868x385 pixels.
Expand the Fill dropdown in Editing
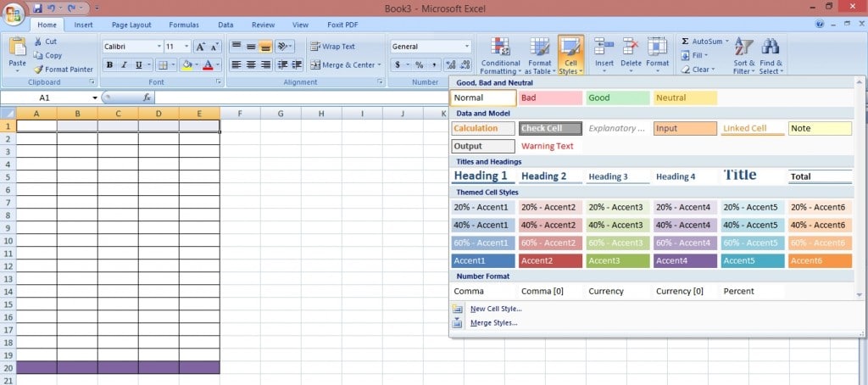coord(707,55)
